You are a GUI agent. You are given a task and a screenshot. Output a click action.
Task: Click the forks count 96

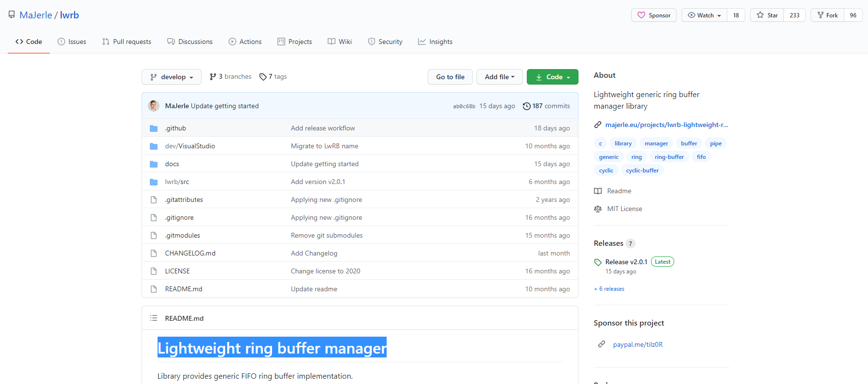point(853,15)
